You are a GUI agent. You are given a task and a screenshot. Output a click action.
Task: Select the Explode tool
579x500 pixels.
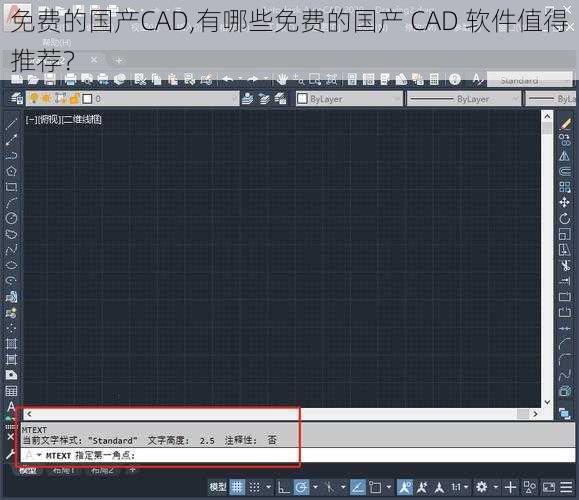565,391
